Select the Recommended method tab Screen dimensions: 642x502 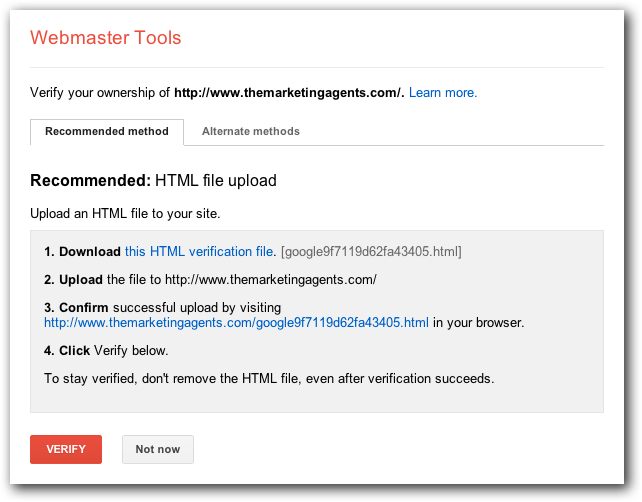click(107, 132)
